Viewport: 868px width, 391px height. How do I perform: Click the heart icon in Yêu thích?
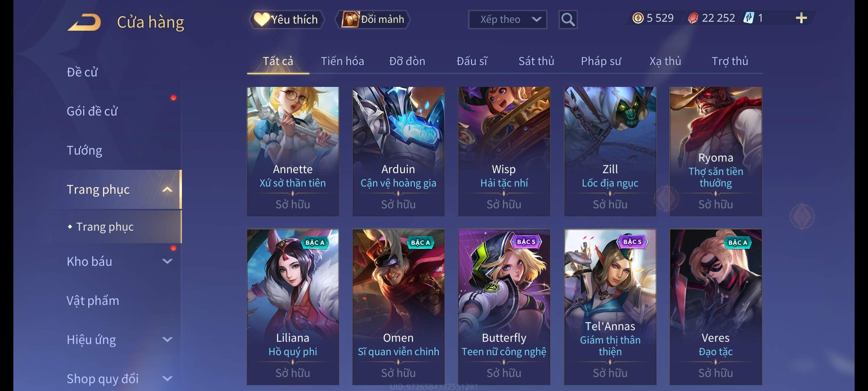[261, 19]
